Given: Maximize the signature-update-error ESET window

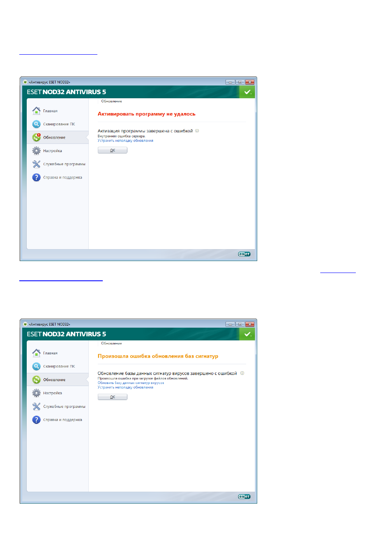Looking at the screenshot, I should click(240, 324).
